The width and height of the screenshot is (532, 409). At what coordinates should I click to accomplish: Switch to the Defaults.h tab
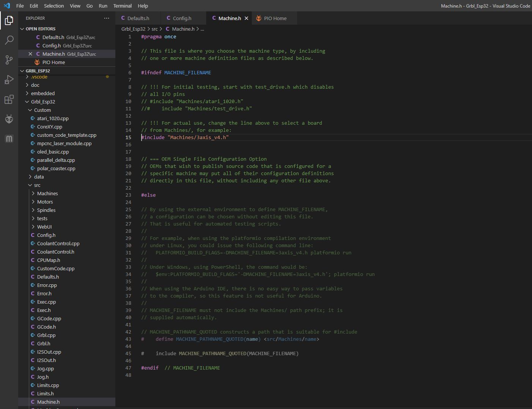point(138,18)
